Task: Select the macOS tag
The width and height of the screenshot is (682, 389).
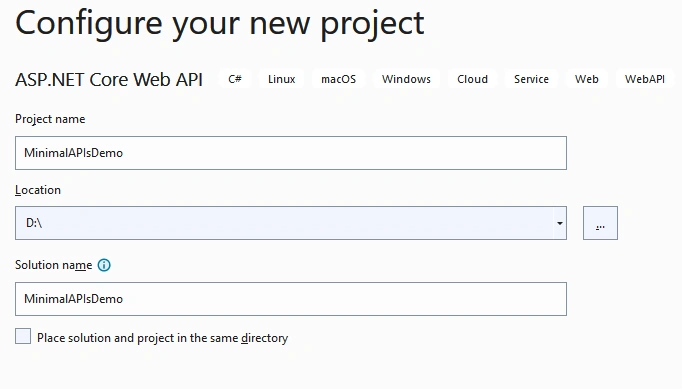Action: (338, 79)
